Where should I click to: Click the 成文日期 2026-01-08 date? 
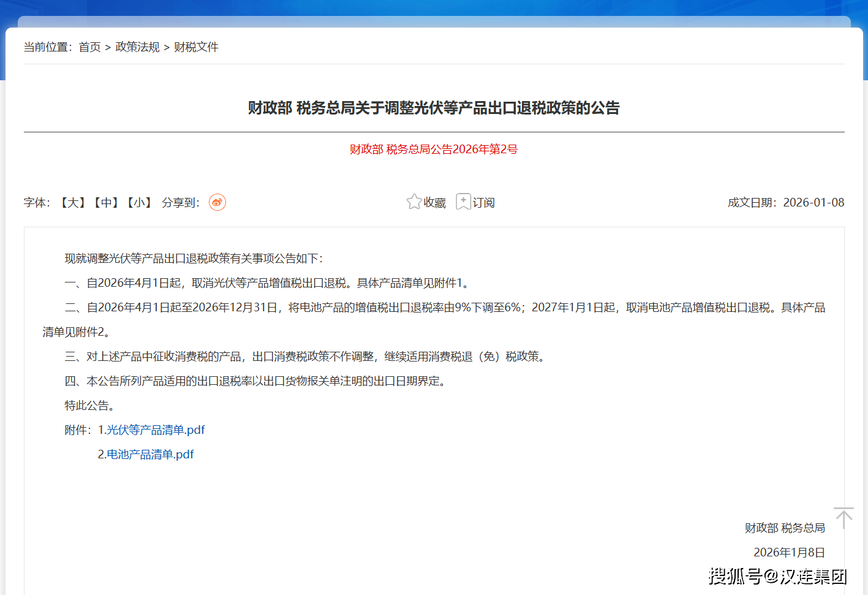coord(785,203)
